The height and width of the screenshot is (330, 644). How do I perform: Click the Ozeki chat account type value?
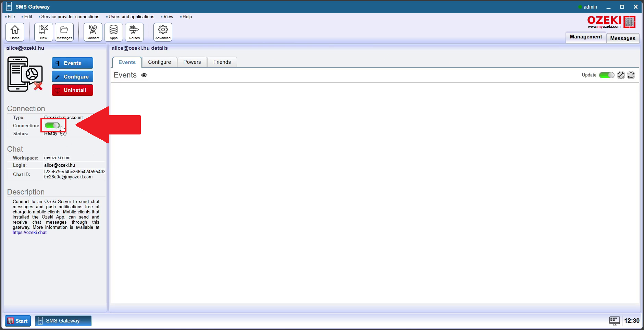pyautogui.click(x=63, y=117)
